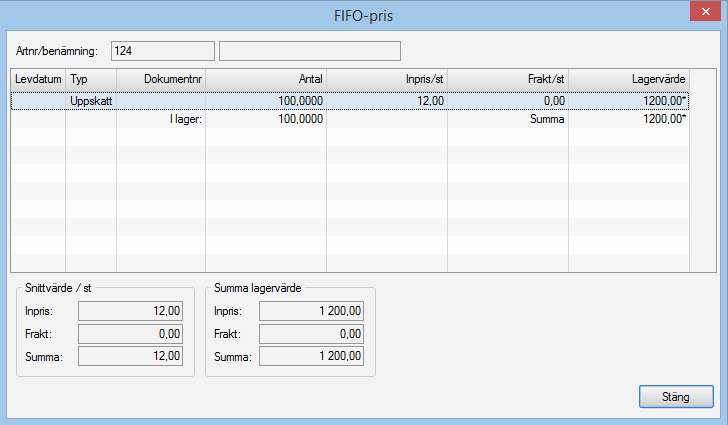Click the empty benämning text field
The width and height of the screenshot is (728, 425).
pyautogui.click(x=309, y=50)
